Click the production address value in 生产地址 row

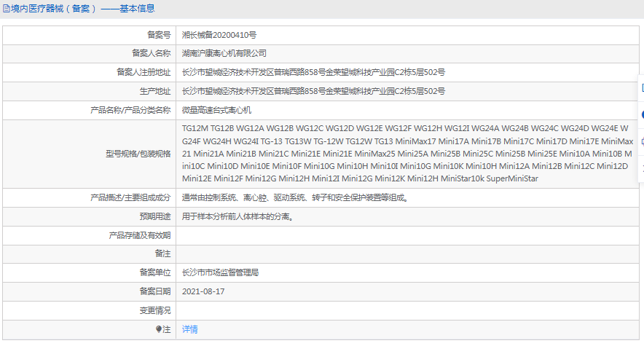tap(313, 91)
